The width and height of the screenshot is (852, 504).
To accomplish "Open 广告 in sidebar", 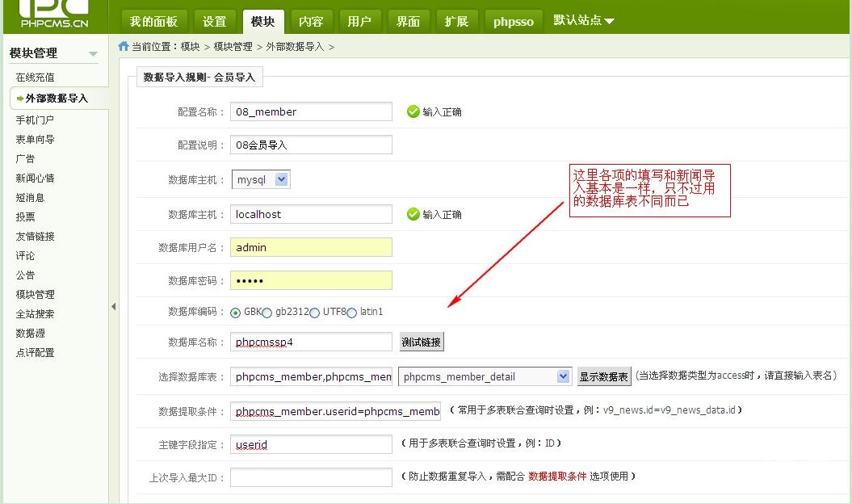I will pos(25,159).
